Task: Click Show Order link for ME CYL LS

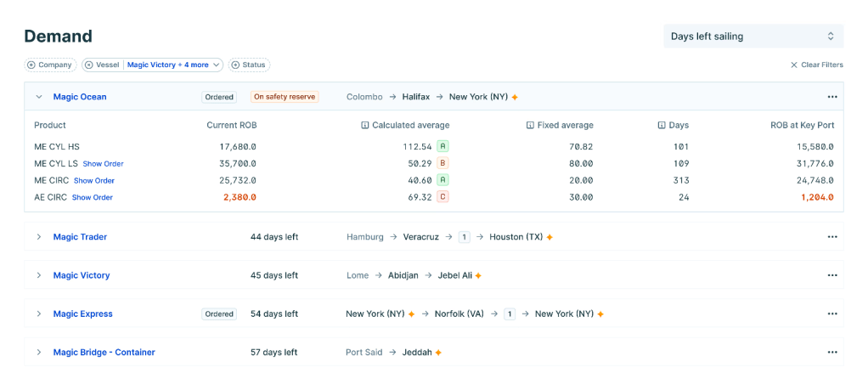Action: click(x=103, y=164)
